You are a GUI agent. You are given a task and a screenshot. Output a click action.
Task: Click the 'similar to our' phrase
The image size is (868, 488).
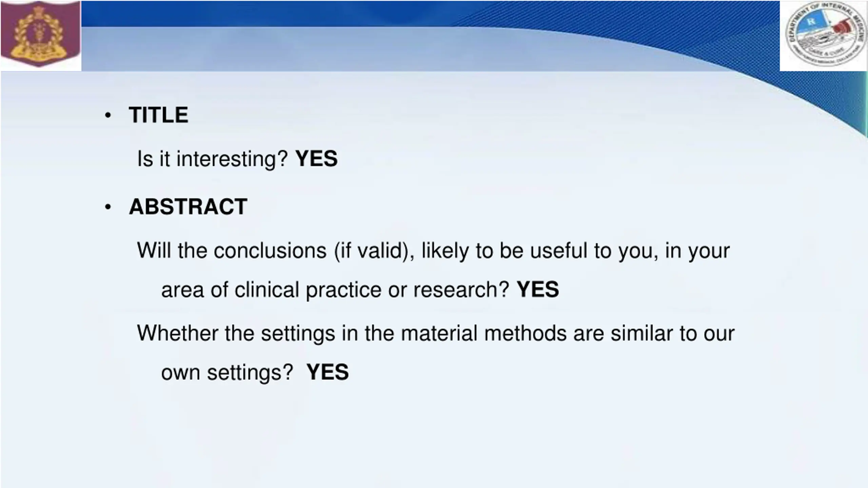click(672, 333)
